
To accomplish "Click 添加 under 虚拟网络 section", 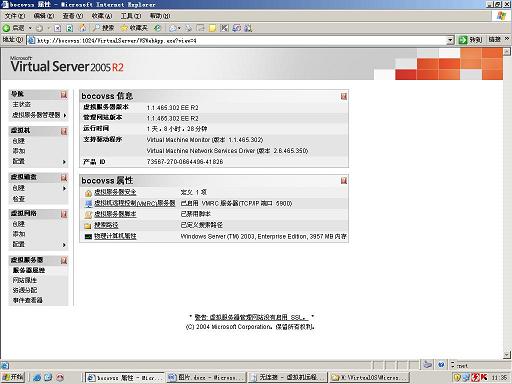I will [x=19, y=234].
